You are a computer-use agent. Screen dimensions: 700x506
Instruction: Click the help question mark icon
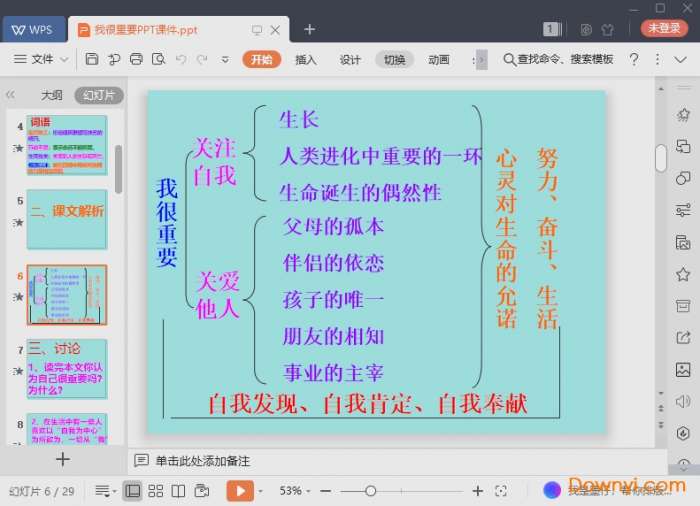pos(633,60)
